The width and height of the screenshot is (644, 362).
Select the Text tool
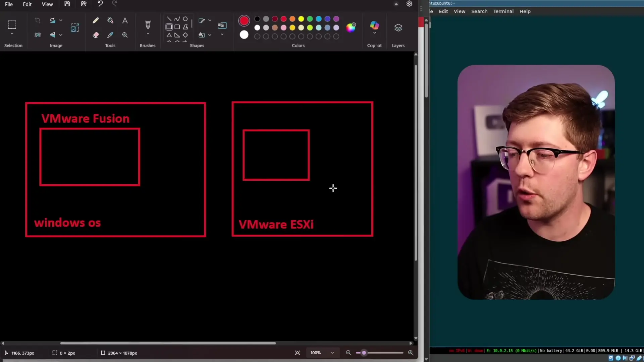point(125,20)
